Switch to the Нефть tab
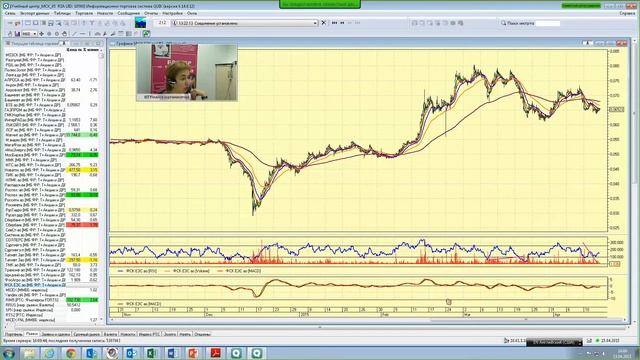Screen dimensions: 640x360 click(185, 334)
